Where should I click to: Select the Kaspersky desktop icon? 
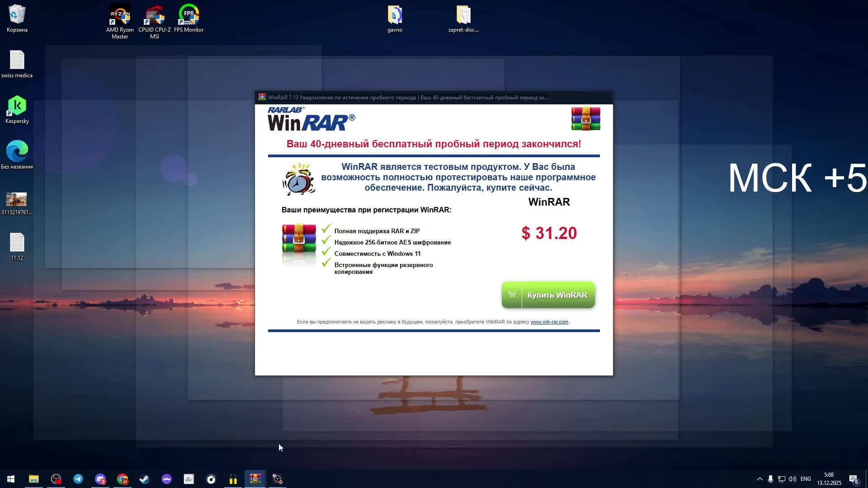coord(17,106)
